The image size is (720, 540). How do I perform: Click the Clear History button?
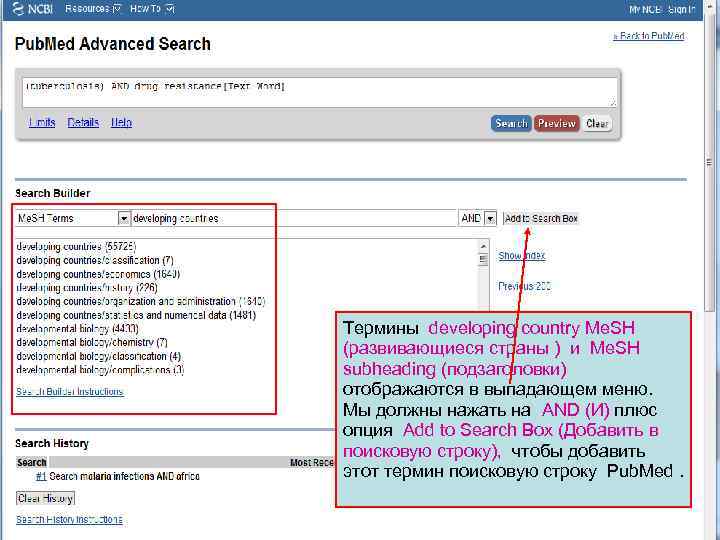pyautogui.click(x=45, y=498)
